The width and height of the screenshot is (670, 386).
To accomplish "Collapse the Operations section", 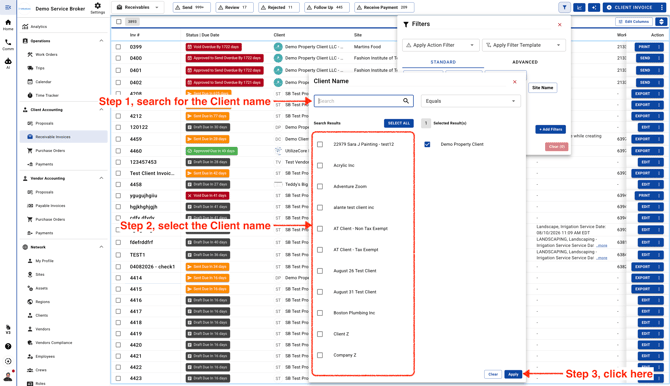I will tap(101, 41).
